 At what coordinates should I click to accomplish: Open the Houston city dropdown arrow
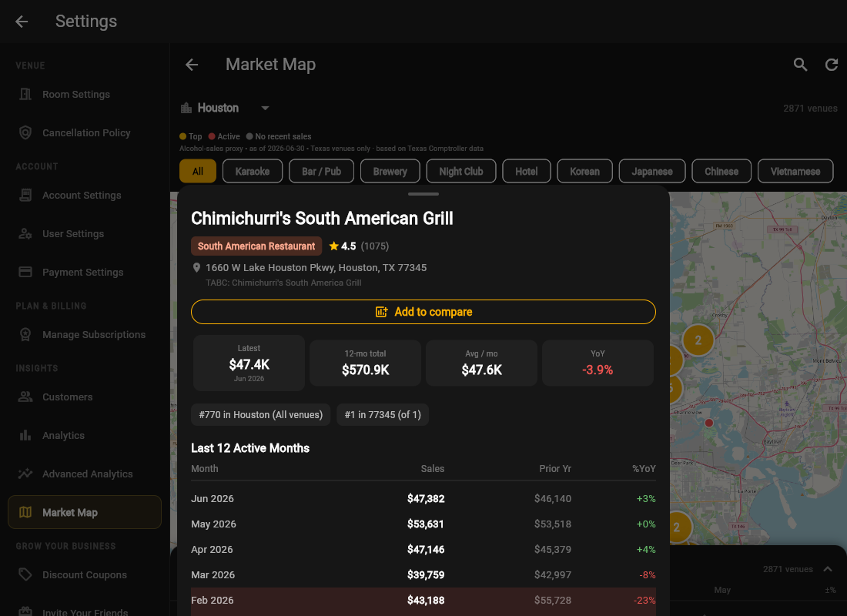click(265, 108)
